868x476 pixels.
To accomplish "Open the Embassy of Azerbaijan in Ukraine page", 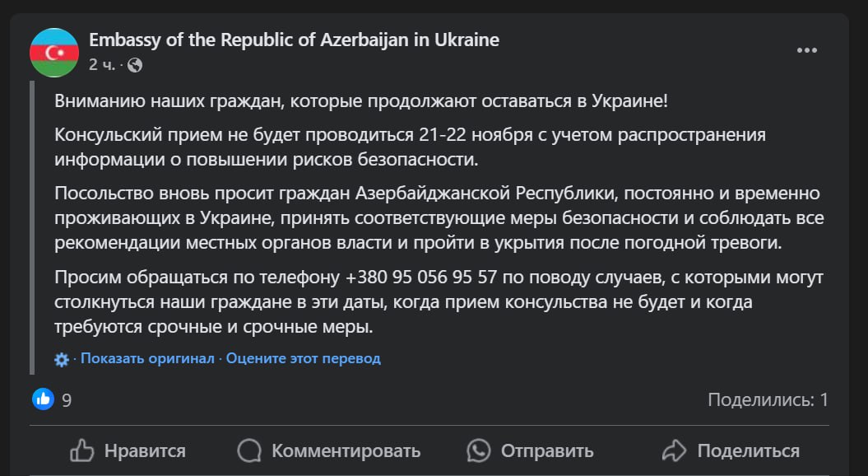I will [x=294, y=40].
